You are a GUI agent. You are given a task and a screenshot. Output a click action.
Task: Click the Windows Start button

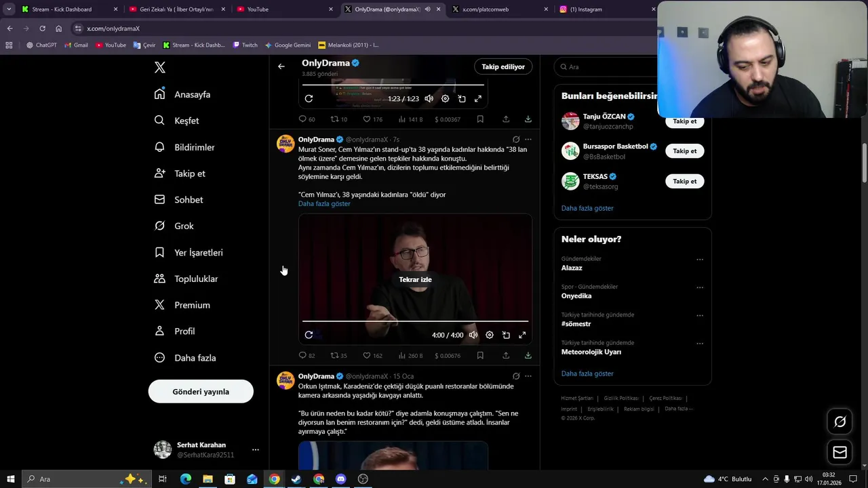[x=10, y=479]
